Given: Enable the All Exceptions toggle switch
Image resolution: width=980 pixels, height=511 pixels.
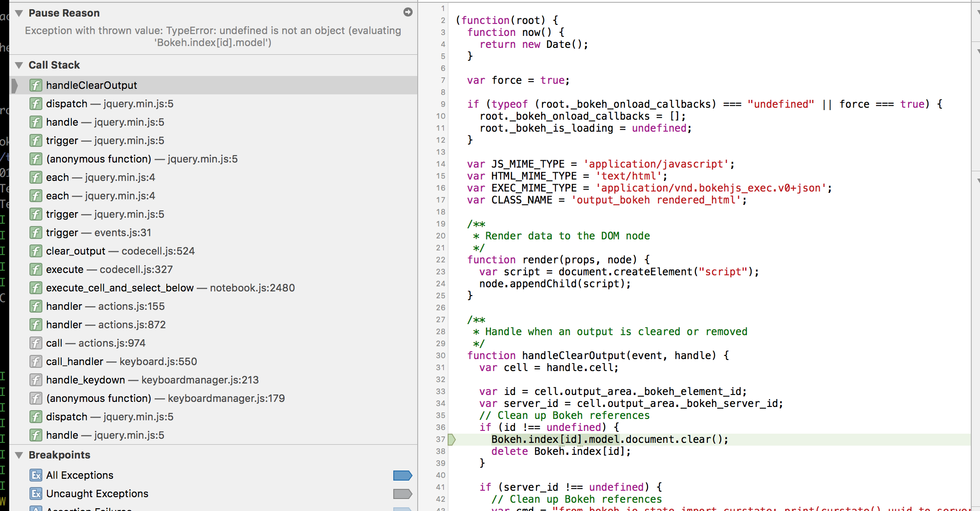Looking at the screenshot, I should click(x=402, y=475).
